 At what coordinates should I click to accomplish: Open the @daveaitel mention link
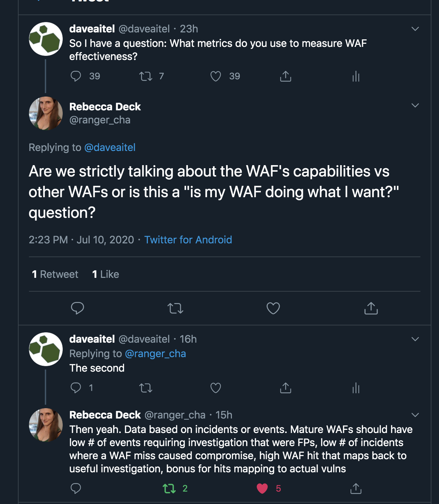[110, 148]
